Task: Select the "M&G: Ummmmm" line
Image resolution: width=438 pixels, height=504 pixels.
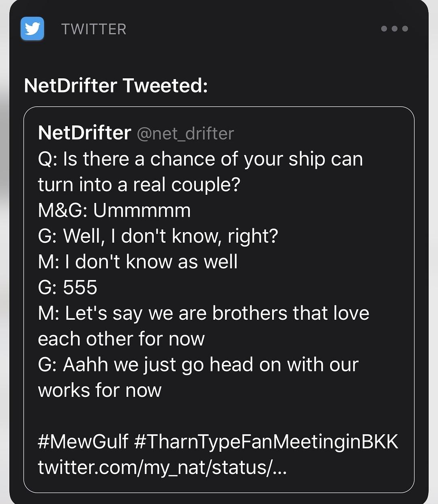Action: point(114,210)
